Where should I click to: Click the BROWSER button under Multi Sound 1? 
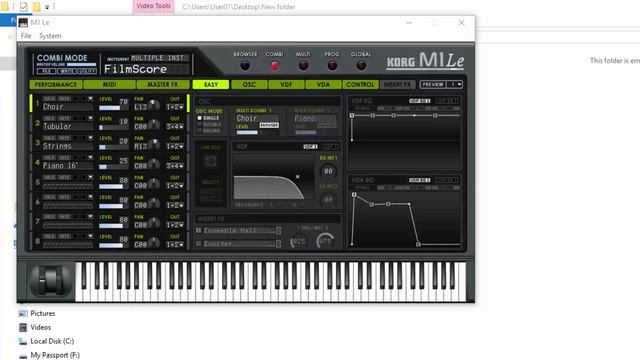(269, 125)
